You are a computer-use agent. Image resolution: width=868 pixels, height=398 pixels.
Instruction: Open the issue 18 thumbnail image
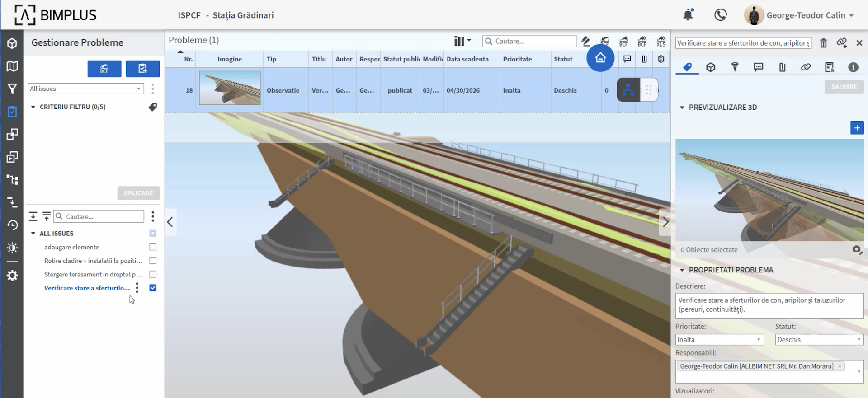click(230, 88)
